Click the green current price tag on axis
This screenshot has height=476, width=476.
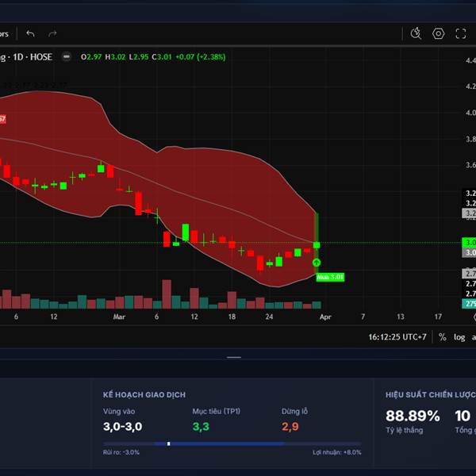point(469,242)
